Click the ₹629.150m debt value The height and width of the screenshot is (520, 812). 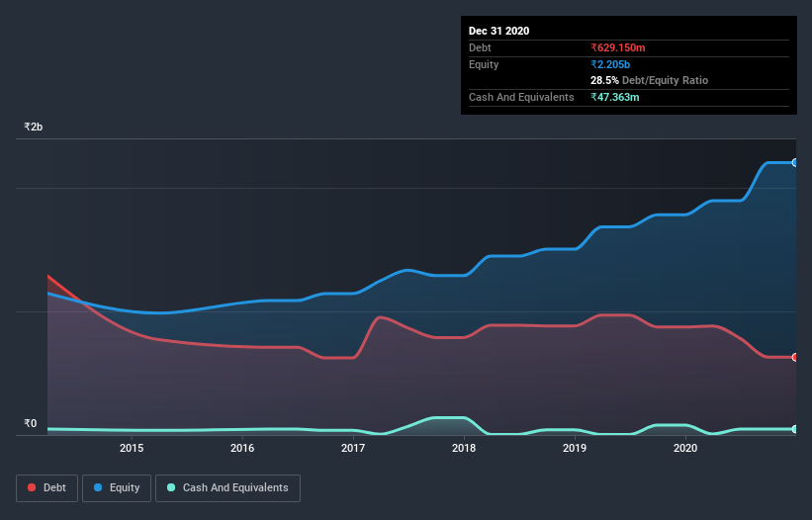618,47
